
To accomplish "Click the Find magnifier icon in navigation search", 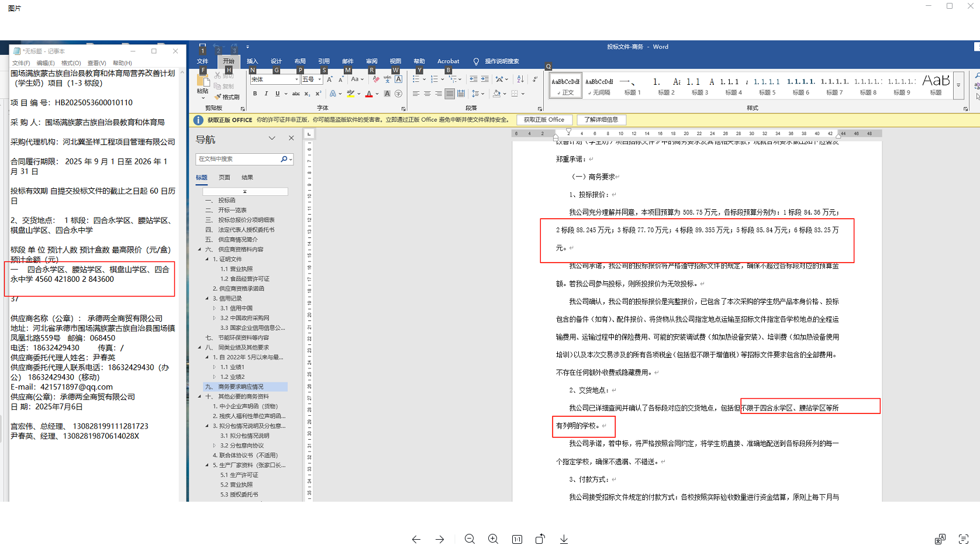I will tap(284, 159).
